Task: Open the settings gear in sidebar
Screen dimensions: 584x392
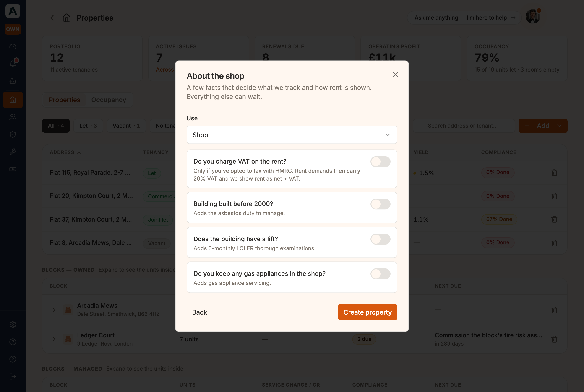Action: tap(13, 325)
